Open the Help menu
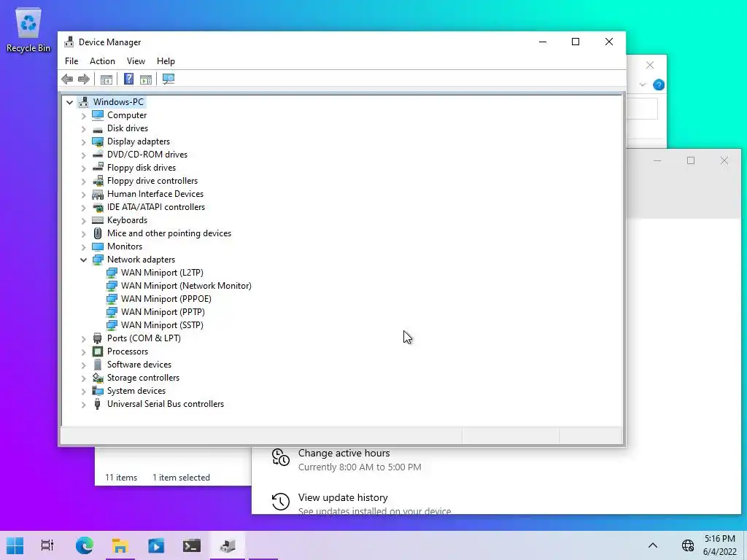This screenshot has width=747, height=560. click(x=166, y=61)
